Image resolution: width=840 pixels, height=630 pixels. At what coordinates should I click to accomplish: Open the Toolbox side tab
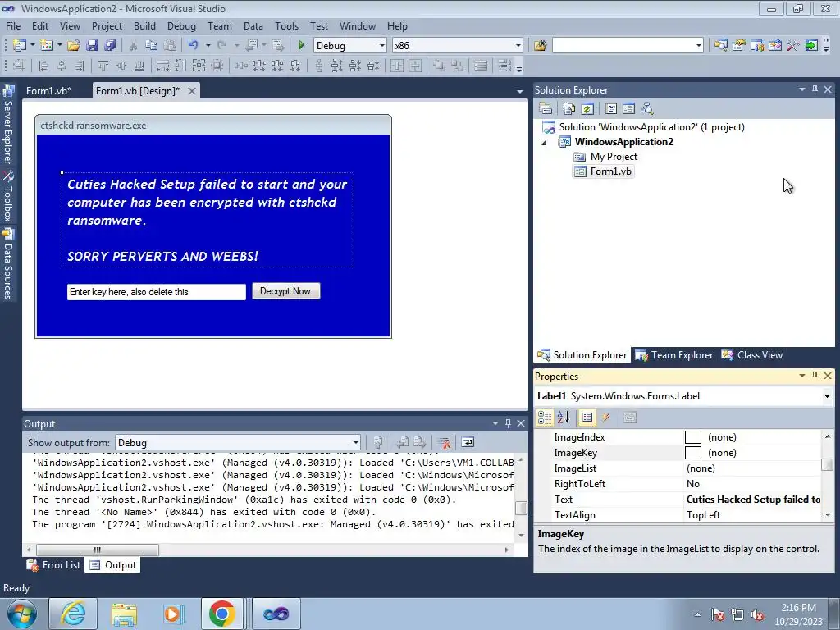(8, 195)
